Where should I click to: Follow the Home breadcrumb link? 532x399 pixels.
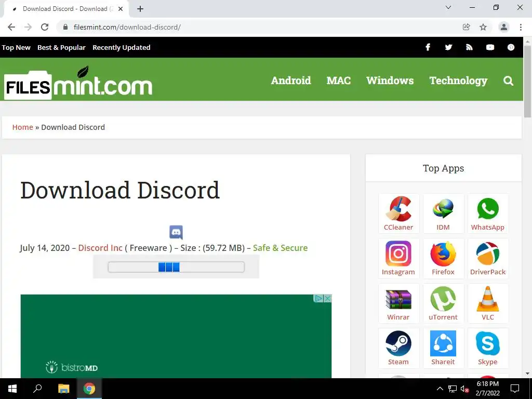[x=23, y=127]
